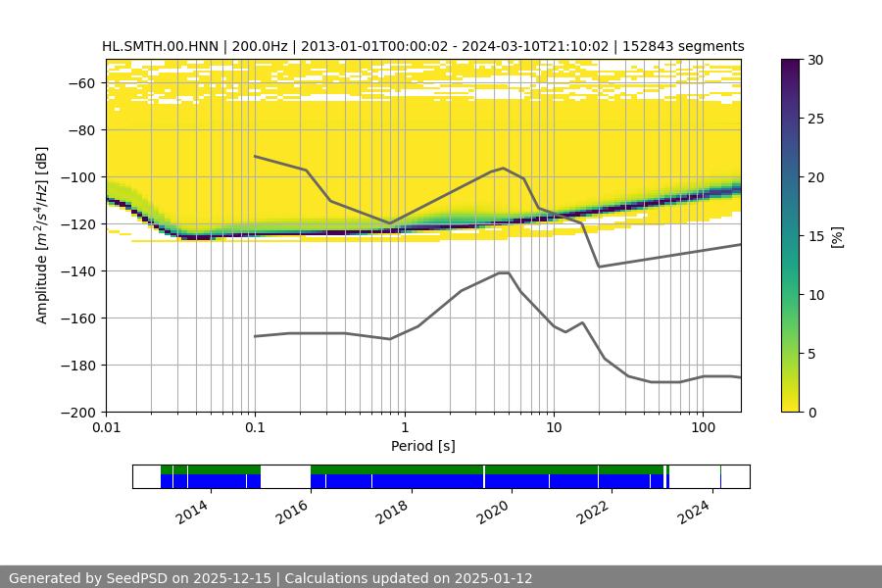The image size is (882, 588).
Task: Jump to the 2018 timeline label
Action: (393, 512)
